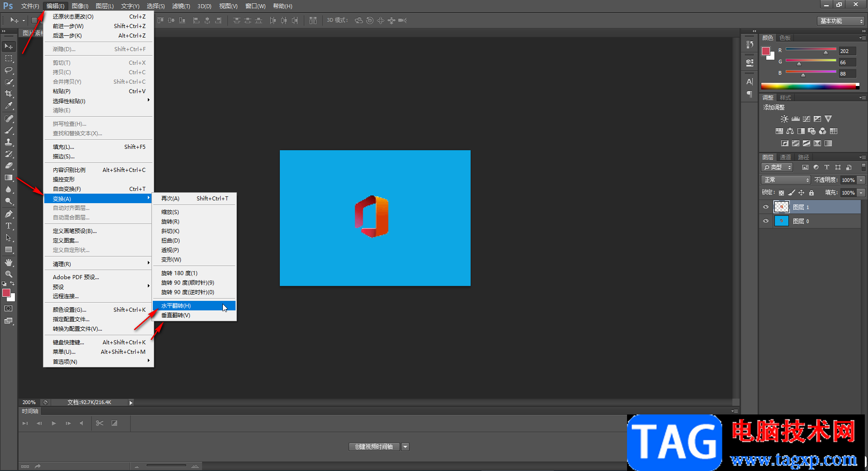This screenshot has width=868, height=471.
Task: Select the Gradient tool
Action: pyautogui.click(x=9, y=177)
